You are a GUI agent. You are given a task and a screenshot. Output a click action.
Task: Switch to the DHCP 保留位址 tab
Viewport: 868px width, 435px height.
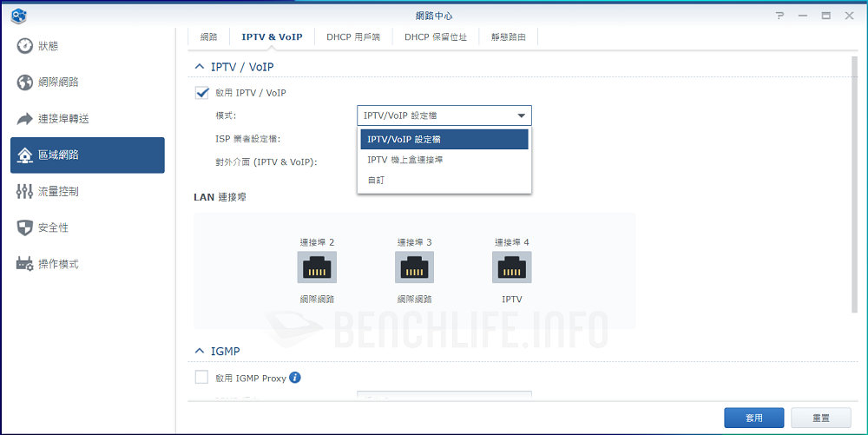(x=435, y=37)
